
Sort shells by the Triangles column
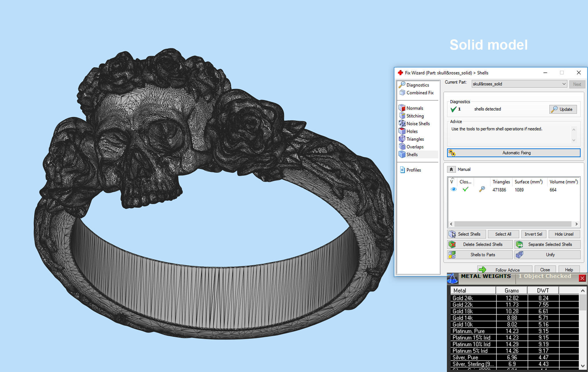(x=501, y=182)
